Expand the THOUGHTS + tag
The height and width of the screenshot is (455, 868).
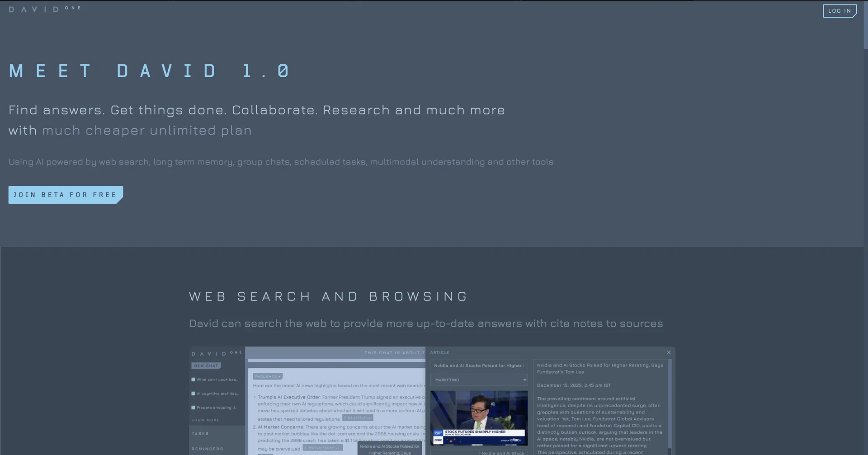pos(268,376)
